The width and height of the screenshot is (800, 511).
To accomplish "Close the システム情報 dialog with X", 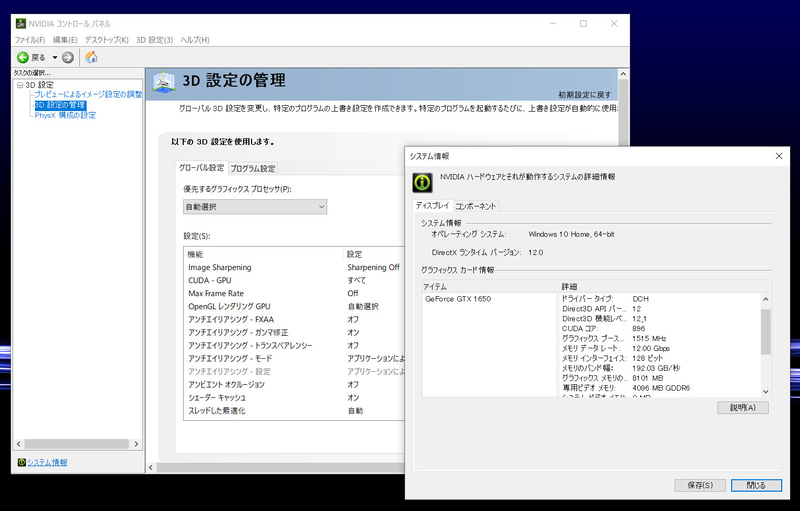I will tap(779, 156).
